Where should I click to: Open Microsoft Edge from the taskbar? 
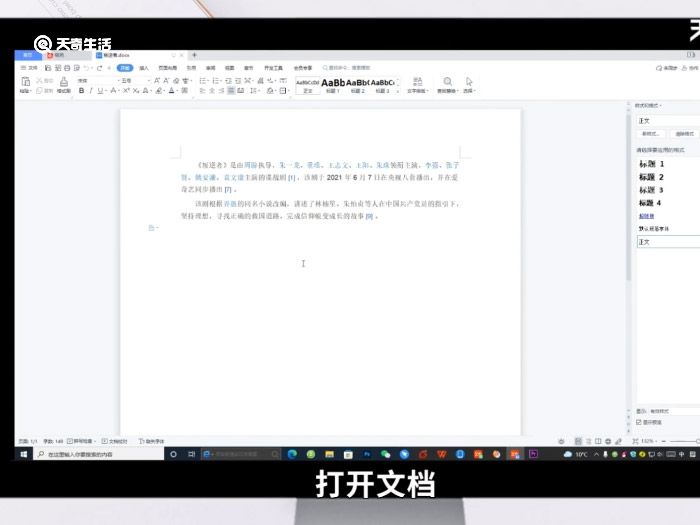[292, 454]
